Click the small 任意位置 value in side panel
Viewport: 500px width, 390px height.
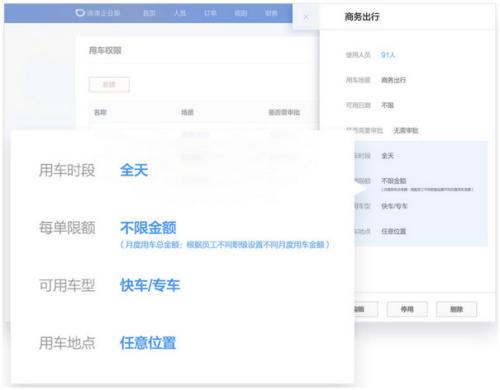click(x=393, y=231)
